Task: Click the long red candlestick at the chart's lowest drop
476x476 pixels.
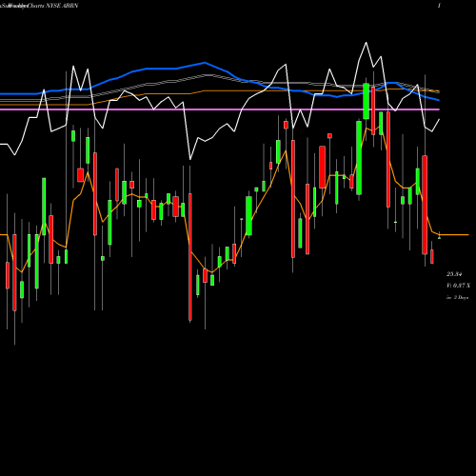Action: (x=190, y=257)
